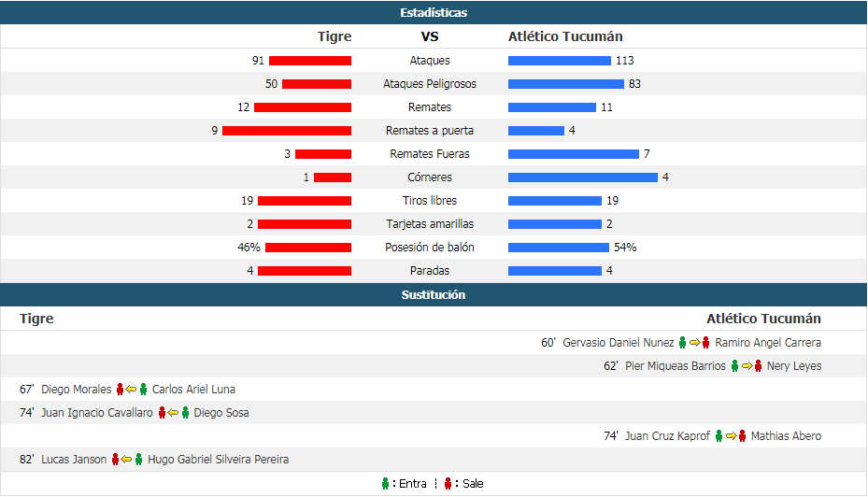This screenshot has width=868, height=497.
Task: Click green player icon beside Gervasio Daniel Nunez
Action: pyautogui.click(x=683, y=343)
